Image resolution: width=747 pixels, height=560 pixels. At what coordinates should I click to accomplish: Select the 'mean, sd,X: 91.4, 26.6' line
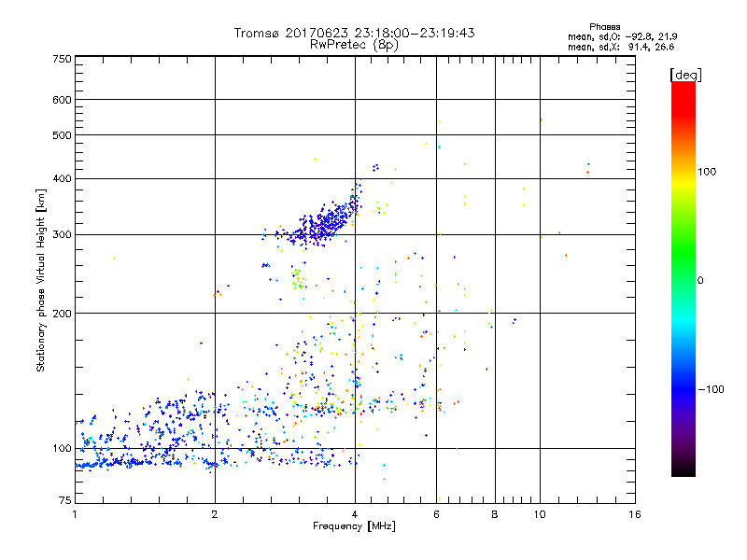[621, 47]
